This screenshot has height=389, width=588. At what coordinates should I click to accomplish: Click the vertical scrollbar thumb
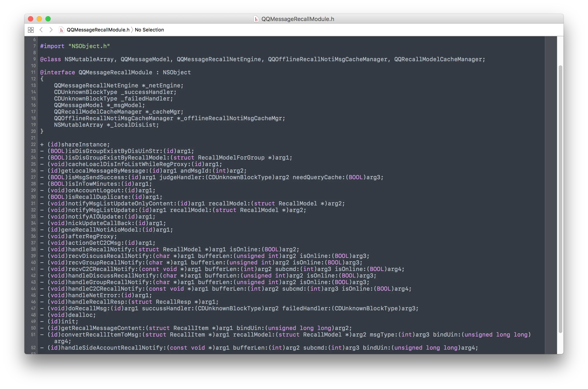[560, 198]
